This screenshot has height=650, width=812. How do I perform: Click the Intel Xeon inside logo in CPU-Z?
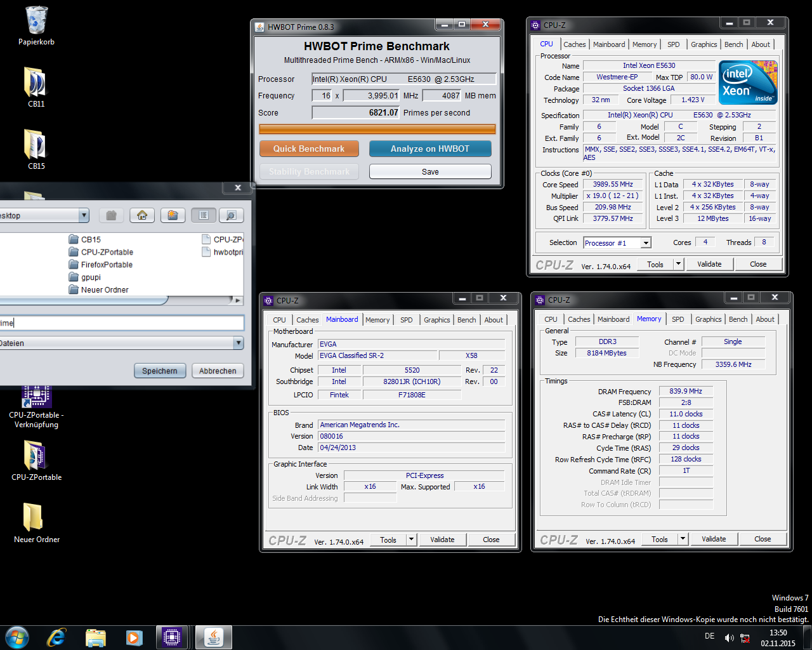coord(749,83)
